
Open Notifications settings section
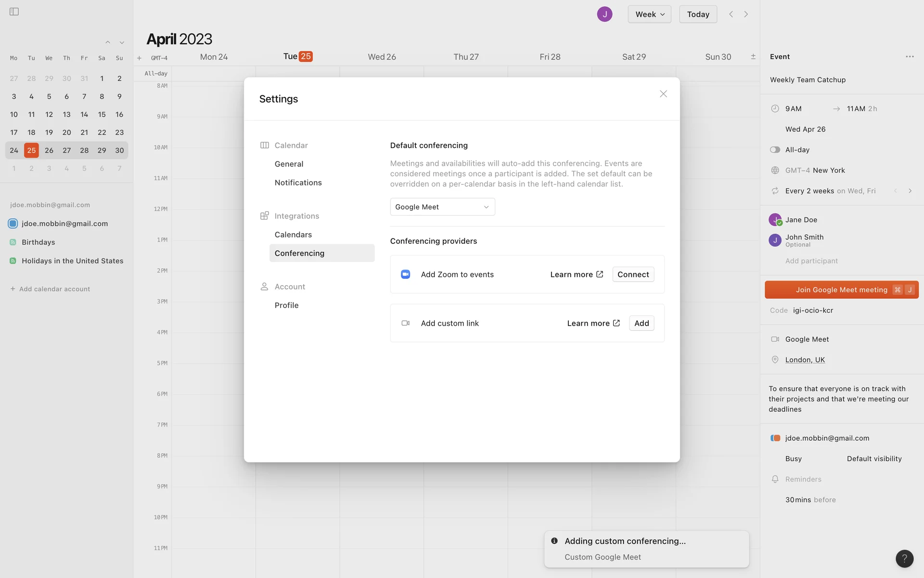click(x=298, y=183)
